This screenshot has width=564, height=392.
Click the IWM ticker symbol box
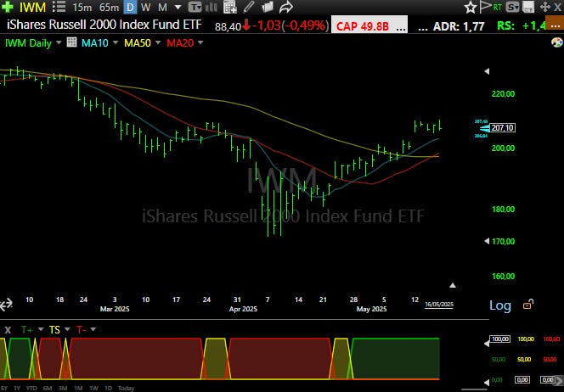click(x=32, y=7)
